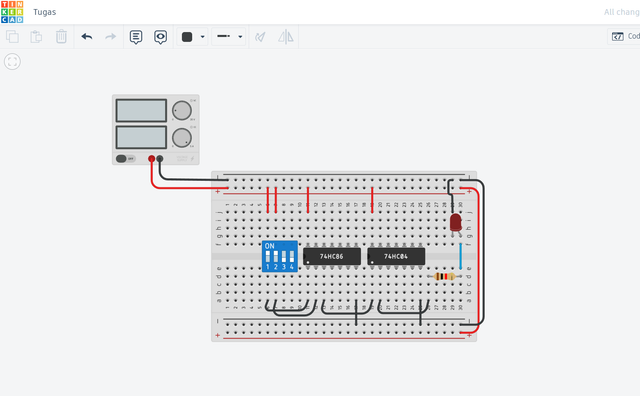Open the Tinkercad logo home link
640x396 pixels.
(x=12, y=12)
